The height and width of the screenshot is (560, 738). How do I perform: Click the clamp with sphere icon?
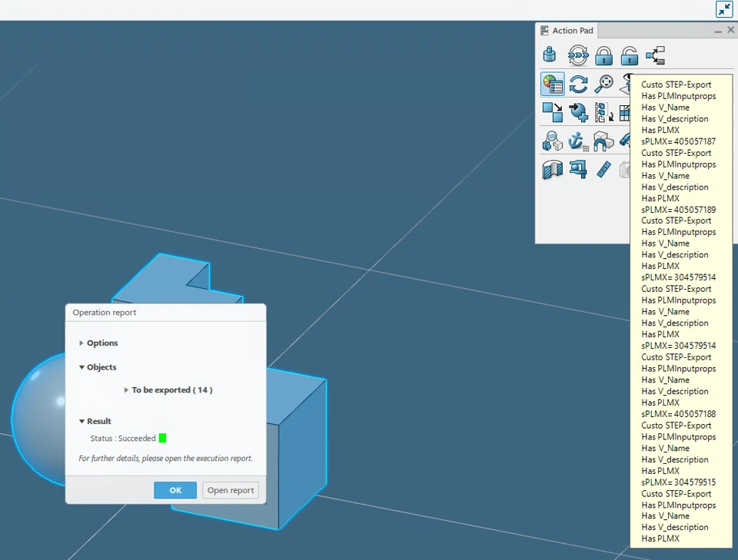pos(578,169)
